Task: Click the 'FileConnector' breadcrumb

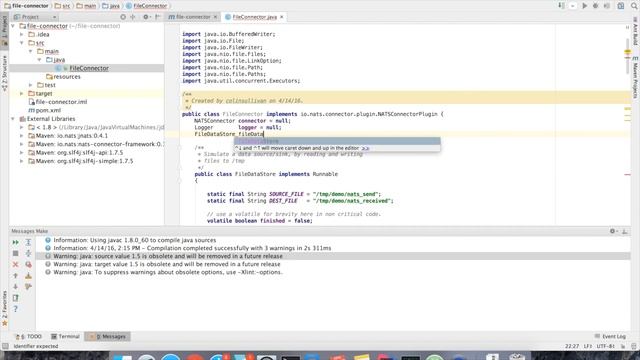Action: 146,6
